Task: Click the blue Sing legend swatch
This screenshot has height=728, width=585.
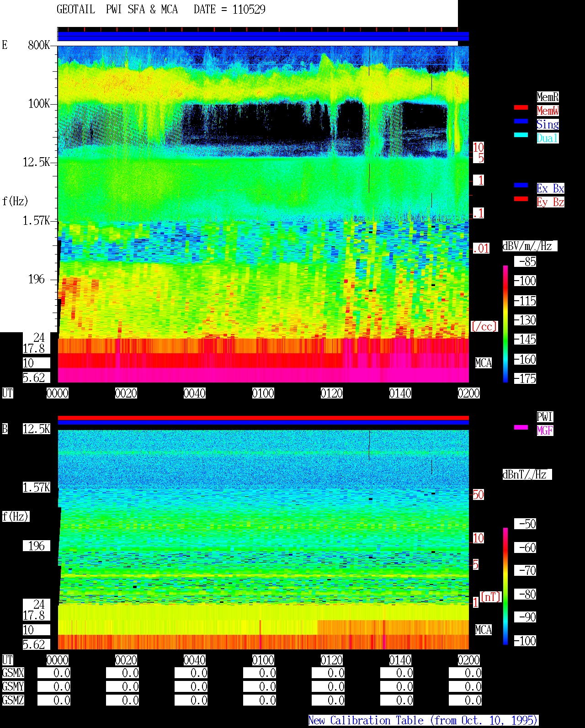Action: 521,121
